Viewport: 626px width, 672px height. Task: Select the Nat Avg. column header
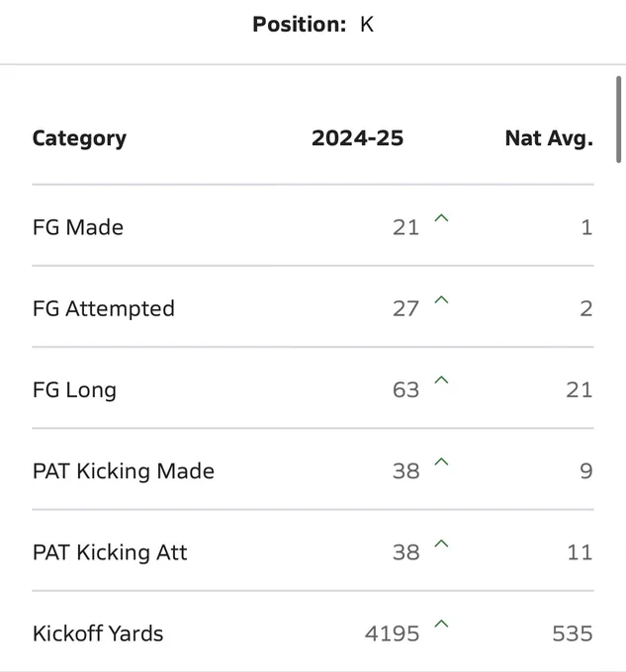(x=549, y=139)
